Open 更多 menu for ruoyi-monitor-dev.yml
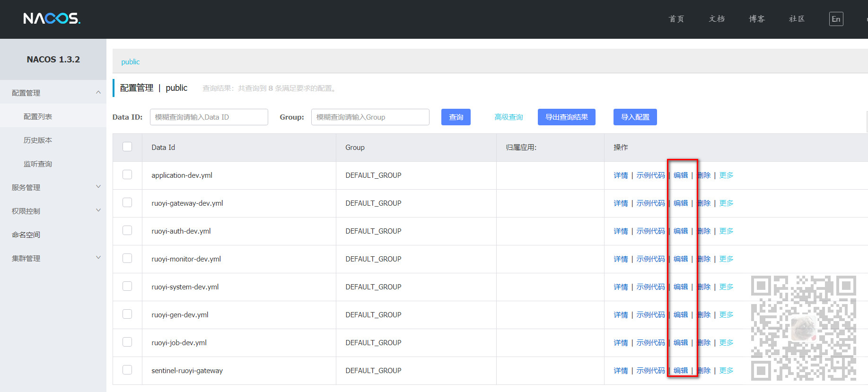This screenshot has width=868, height=392. pyautogui.click(x=726, y=259)
